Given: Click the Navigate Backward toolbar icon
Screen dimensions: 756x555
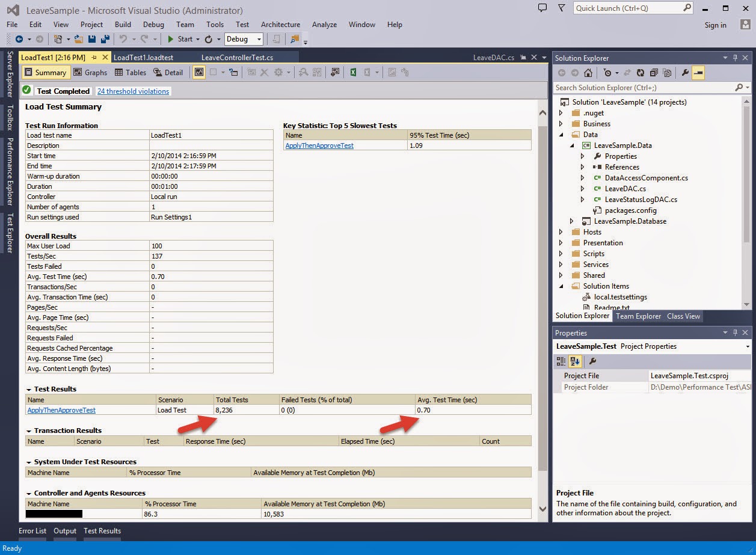Looking at the screenshot, I should click(19, 39).
